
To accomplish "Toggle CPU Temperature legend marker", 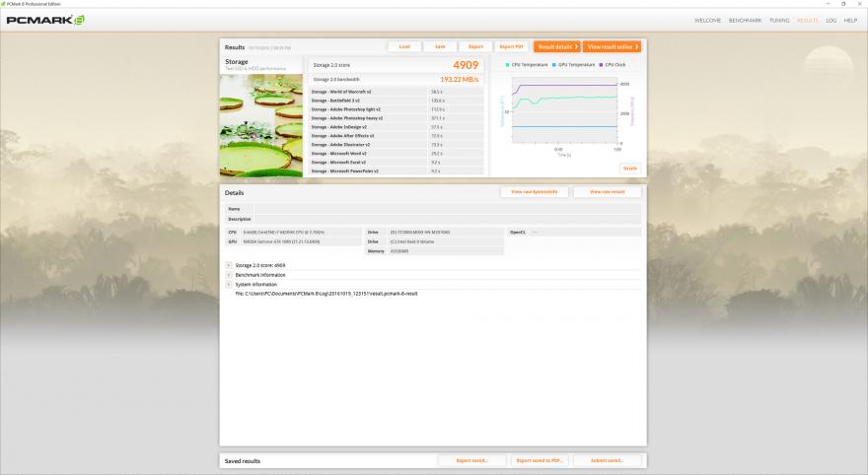I will click(509, 64).
